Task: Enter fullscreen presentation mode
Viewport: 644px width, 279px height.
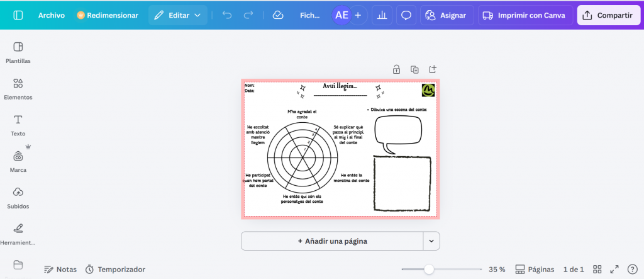Action: (x=614, y=270)
